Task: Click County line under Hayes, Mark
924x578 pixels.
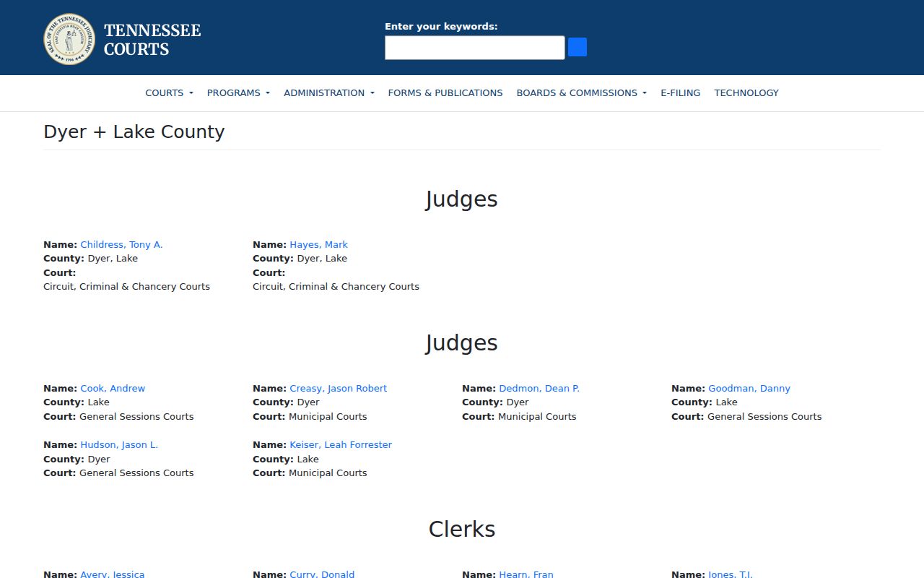Action: pos(300,258)
